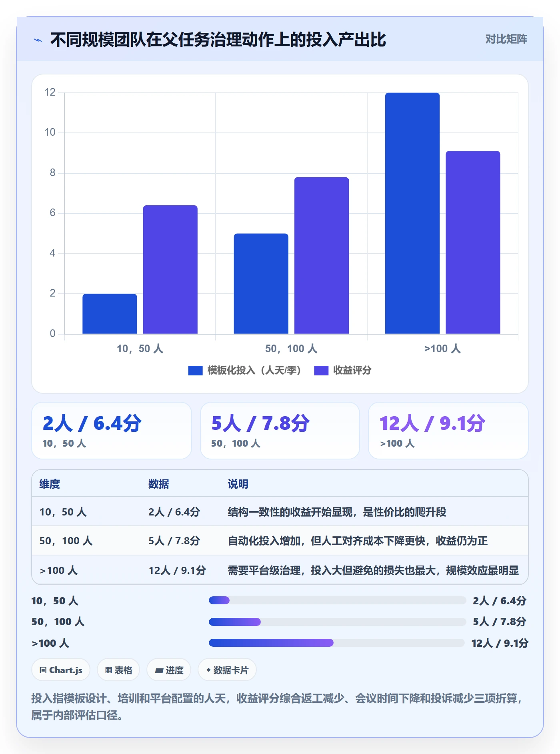Open the "2人 / 6.4分" stat card

point(112,431)
